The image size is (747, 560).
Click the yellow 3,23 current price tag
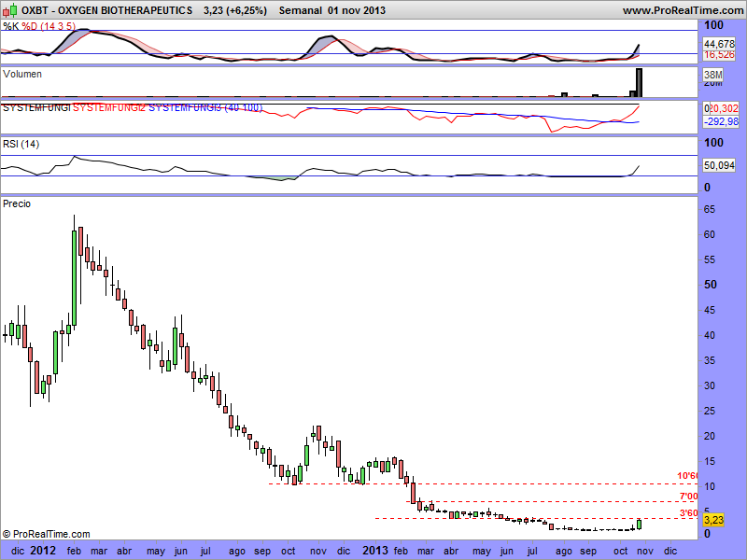click(713, 519)
